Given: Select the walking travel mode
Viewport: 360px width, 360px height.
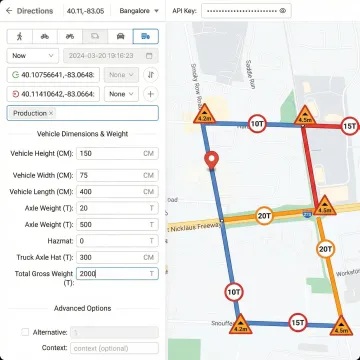Looking at the screenshot, I should [20, 36].
